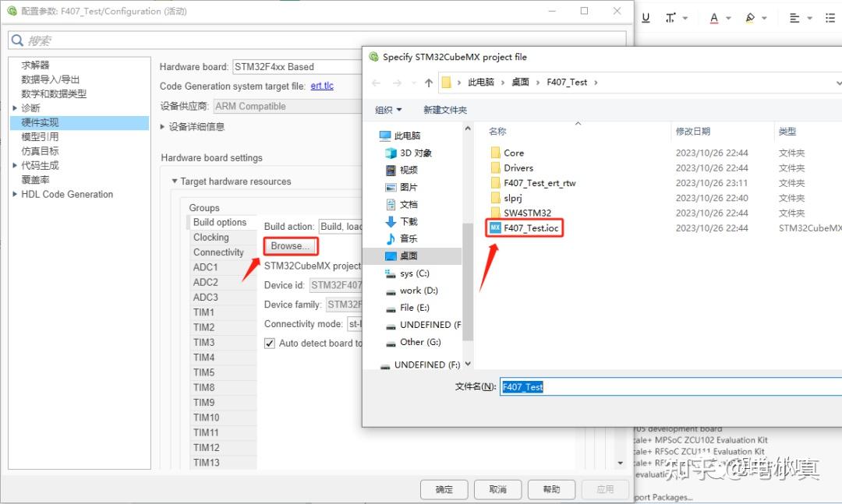Click the Browse... button for STM32CubeMX project
842x504 pixels.
tap(289, 245)
